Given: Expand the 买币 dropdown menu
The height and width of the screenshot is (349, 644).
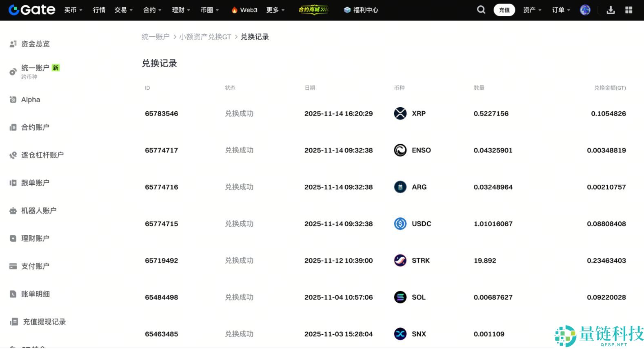Looking at the screenshot, I should (73, 10).
